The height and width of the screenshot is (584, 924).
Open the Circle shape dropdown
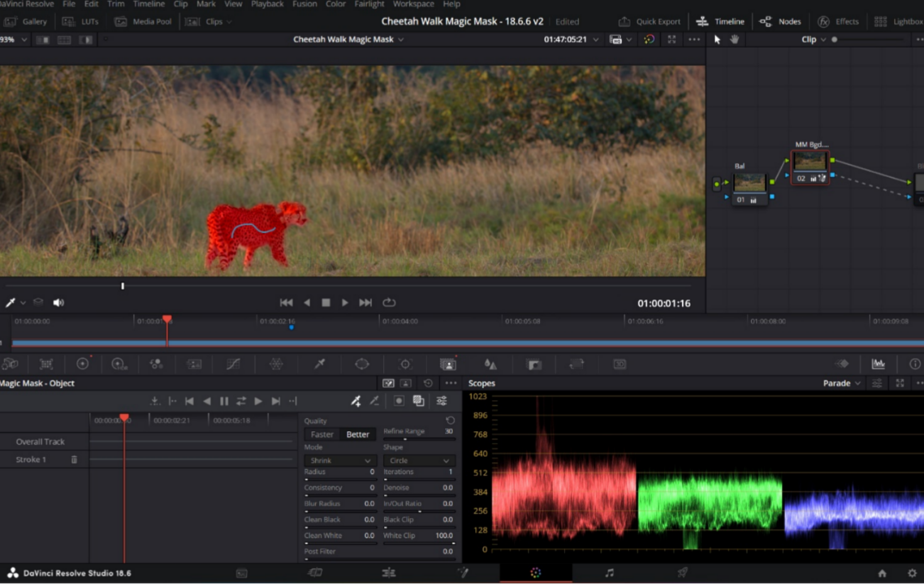pyautogui.click(x=419, y=461)
